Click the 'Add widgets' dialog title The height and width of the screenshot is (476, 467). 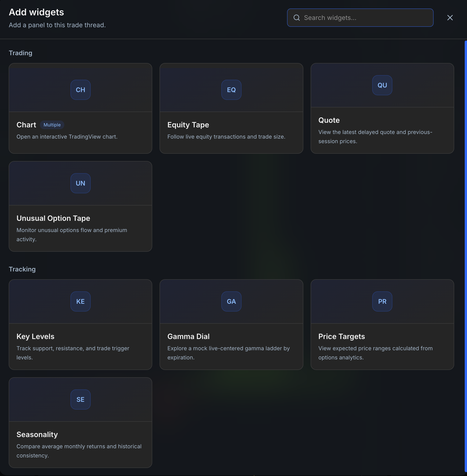[36, 12]
